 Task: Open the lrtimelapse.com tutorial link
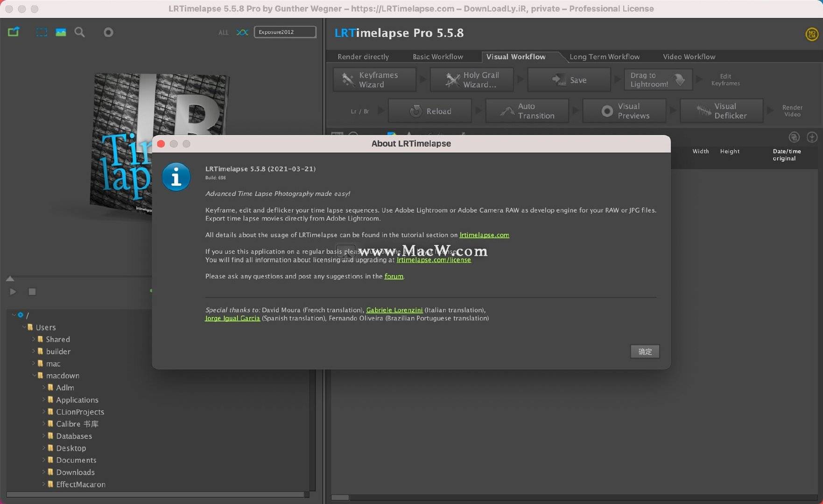(x=484, y=235)
